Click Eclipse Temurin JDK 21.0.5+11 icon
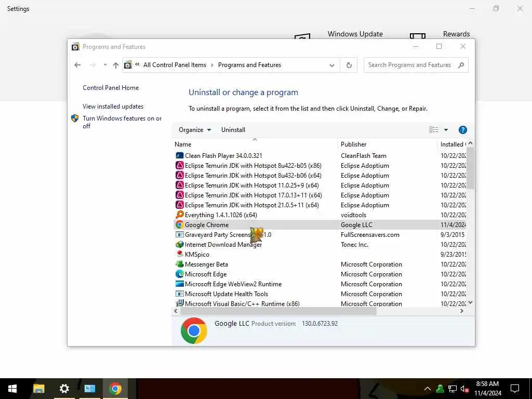This screenshot has width=532, height=399. point(179,205)
